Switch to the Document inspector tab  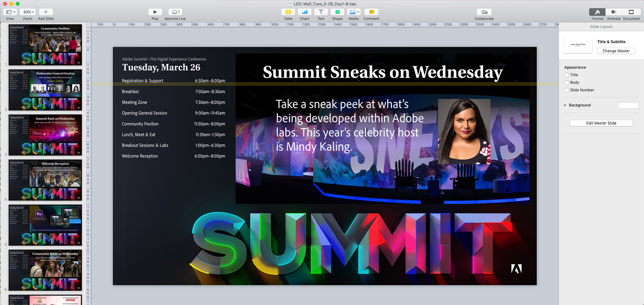pyautogui.click(x=631, y=12)
